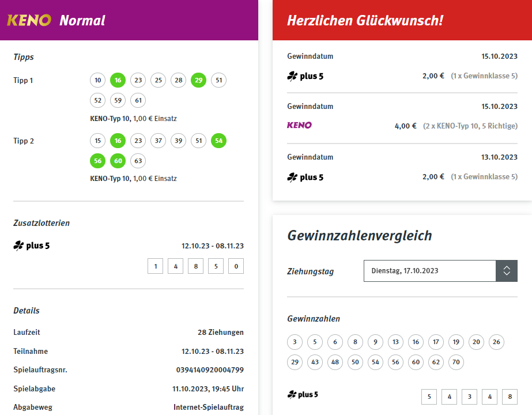Click the purple KENO logo in winnings list
The image size is (532, 415).
click(x=299, y=125)
